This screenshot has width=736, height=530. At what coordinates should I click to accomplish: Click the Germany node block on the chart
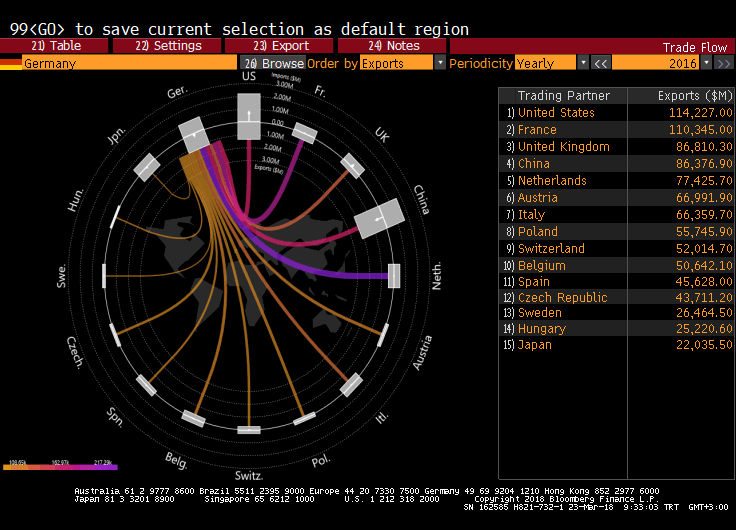pos(193,134)
